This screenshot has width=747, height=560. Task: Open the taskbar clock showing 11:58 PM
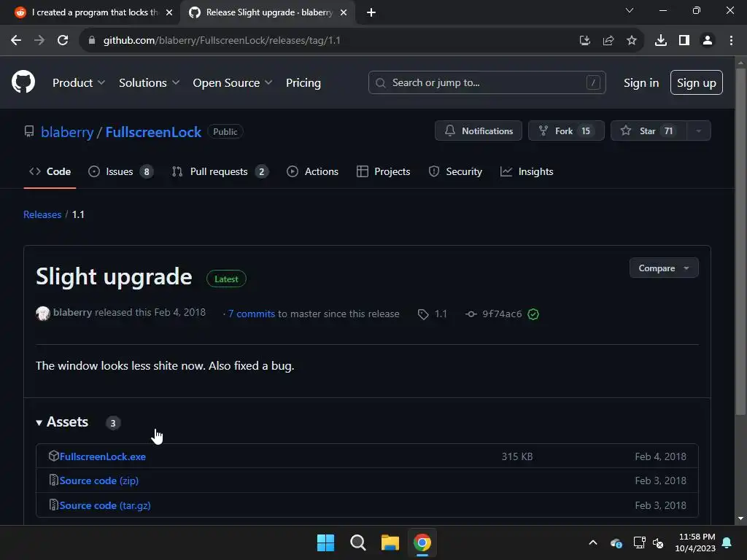695,542
